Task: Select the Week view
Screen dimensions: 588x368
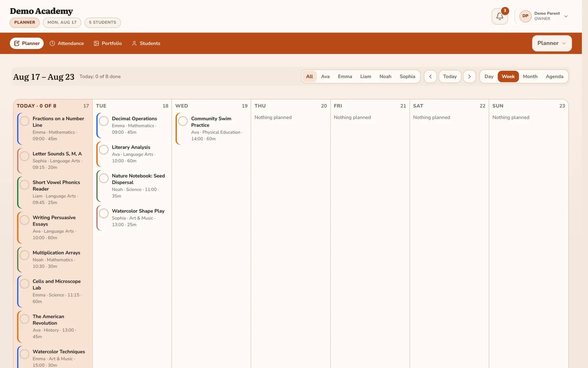Action: 508,77
